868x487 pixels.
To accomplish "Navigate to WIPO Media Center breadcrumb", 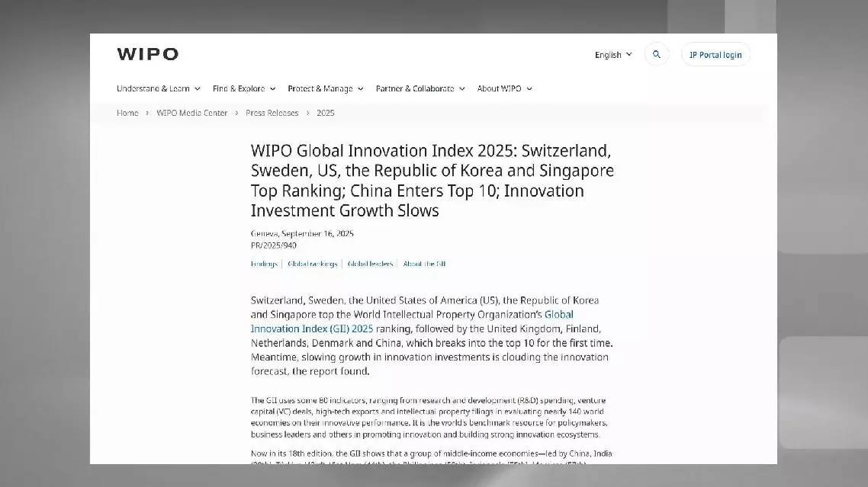I will coord(192,113).
